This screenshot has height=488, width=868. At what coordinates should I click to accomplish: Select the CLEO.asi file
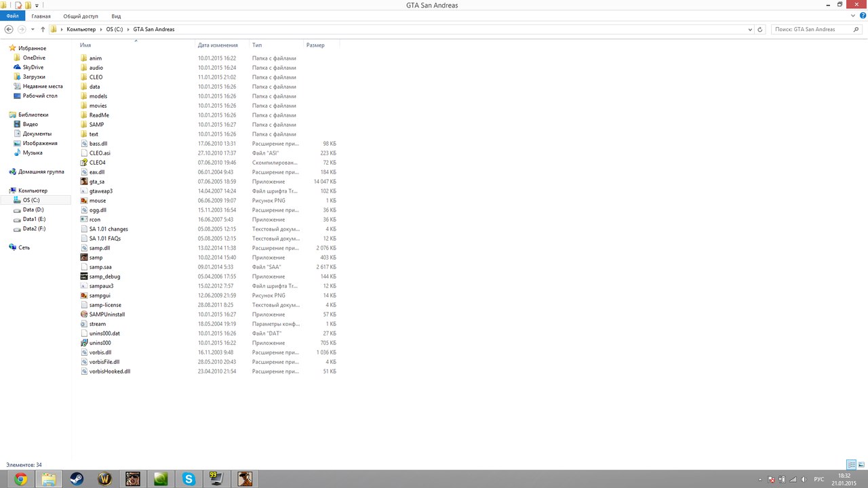click(96, 153)
